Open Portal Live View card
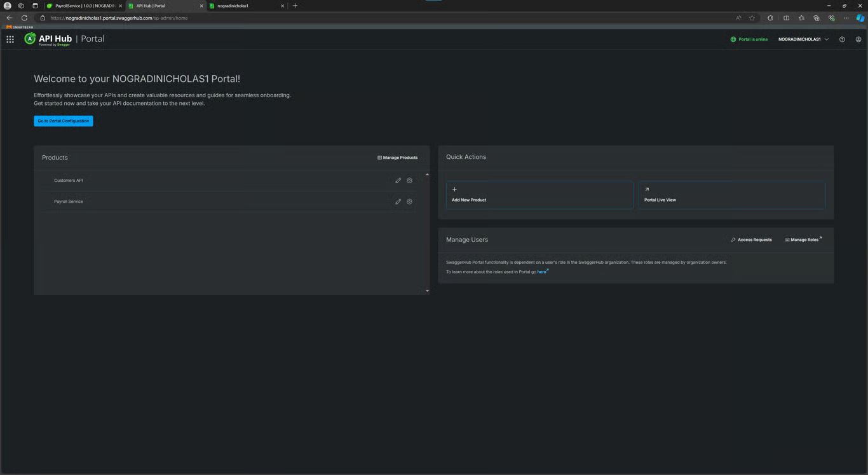The width and height of the screenshot is (868, 475). point(732,195)
